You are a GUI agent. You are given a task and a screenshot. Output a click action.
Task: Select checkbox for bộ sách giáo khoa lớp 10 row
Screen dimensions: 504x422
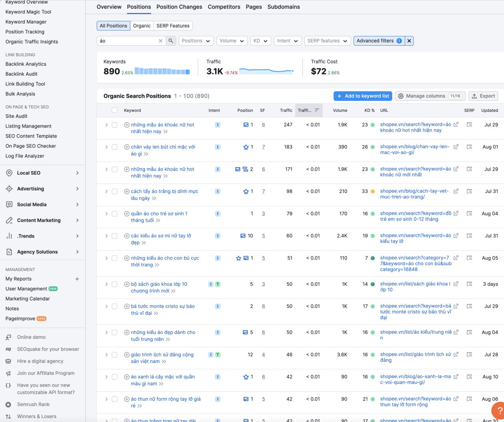click(115, 284)
